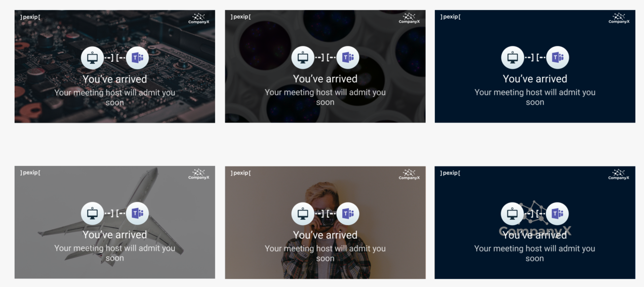Click the CompanyX logo on the circuit board thumbnail
Screen dimensions: 644x287
click(x=198, y=19)
